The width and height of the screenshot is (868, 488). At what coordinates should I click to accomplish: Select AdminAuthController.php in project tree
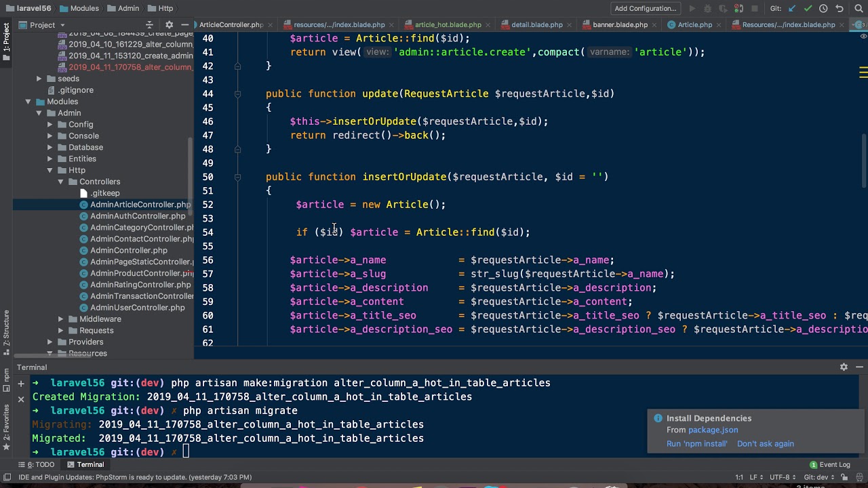pyautogui.click(x=138, y=216)
